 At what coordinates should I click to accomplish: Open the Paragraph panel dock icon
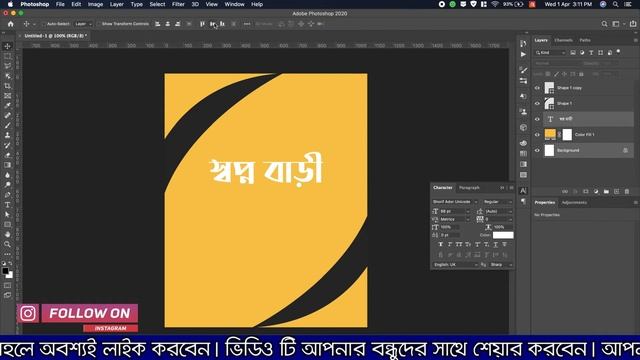point(523,201)
